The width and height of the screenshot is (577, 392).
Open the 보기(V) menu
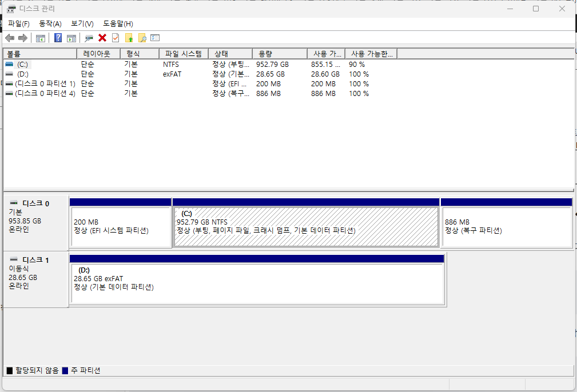coord(82,24)
